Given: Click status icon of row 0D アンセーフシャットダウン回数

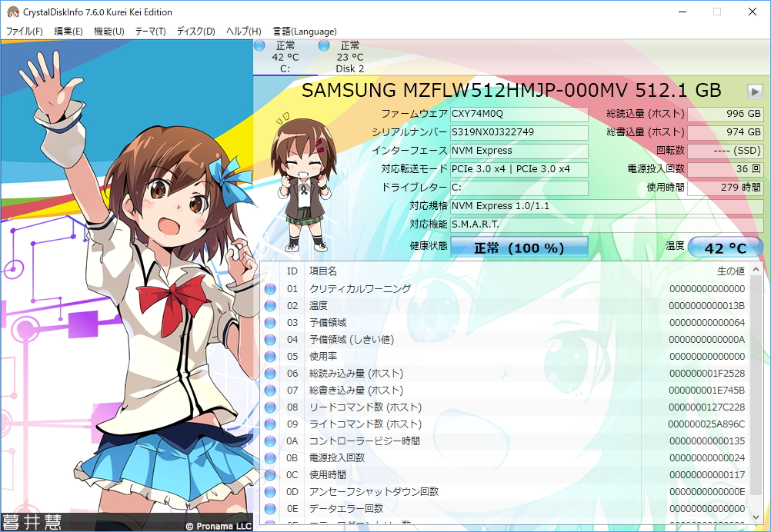Looking at the screenshot, I should coord(270,492).
